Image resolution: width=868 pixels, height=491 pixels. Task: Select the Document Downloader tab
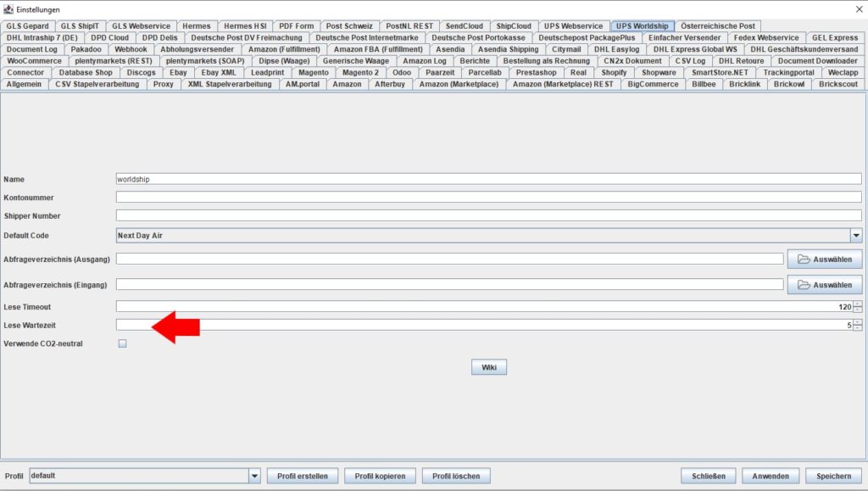click(x=818, y=61)
